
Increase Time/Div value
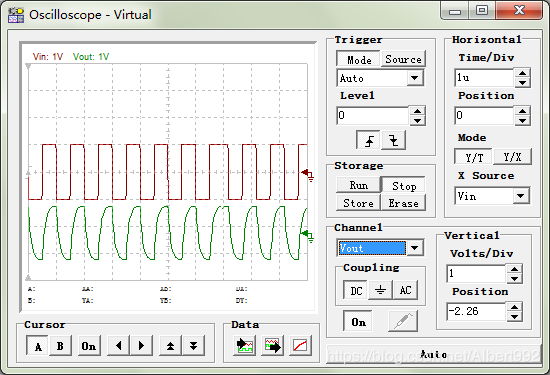click(x=522, y=73)
